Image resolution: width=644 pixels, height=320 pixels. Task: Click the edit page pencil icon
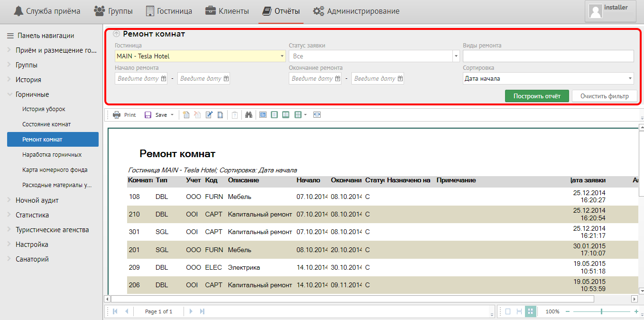tap(209, 115)
